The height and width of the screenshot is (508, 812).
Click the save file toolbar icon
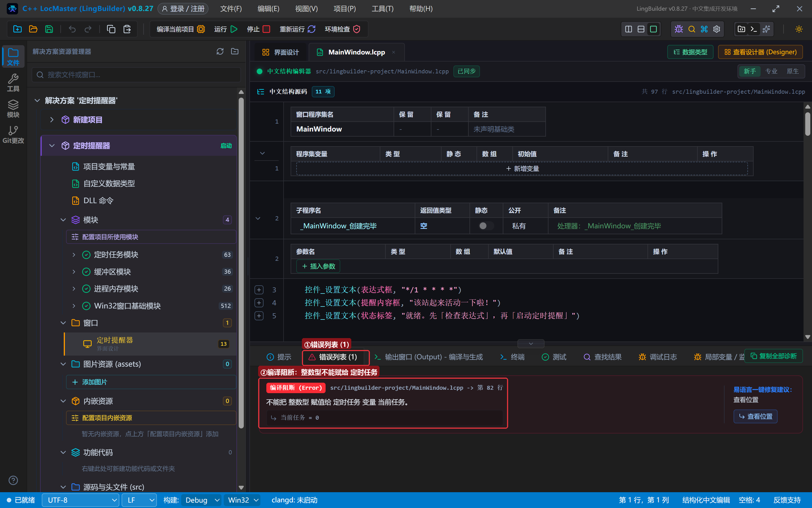tap(49, 29)
